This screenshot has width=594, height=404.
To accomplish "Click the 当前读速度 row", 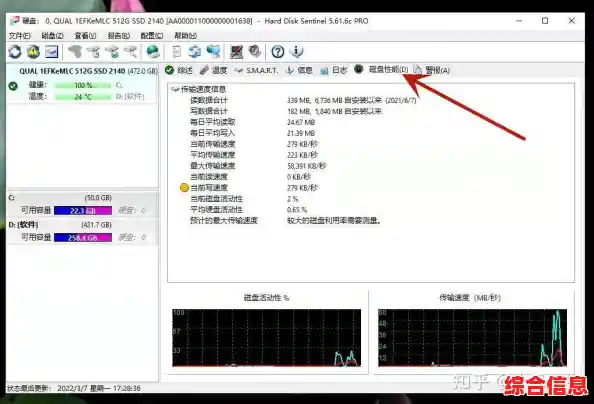I will 250,177.
